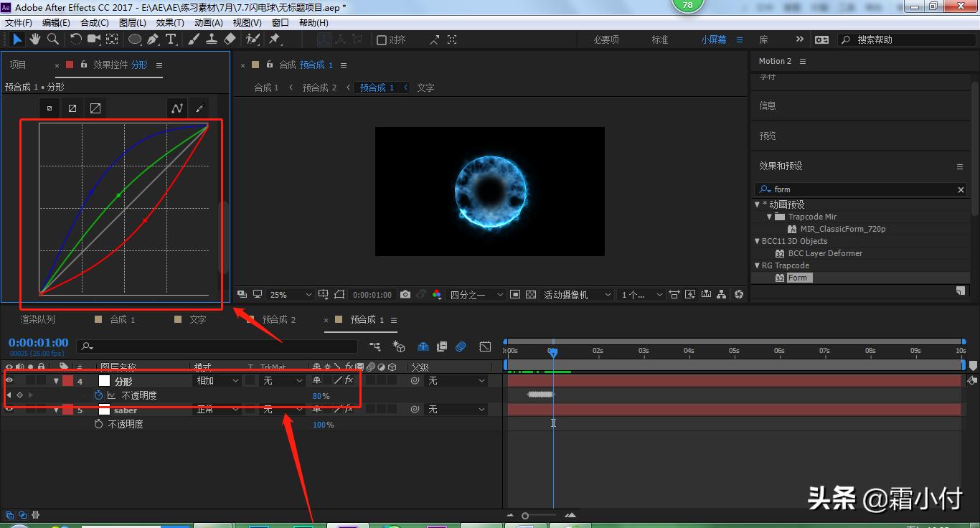Open the 相加 blend mode dropdown
This screenshot has height=528, width=980.
click(218, 381)
